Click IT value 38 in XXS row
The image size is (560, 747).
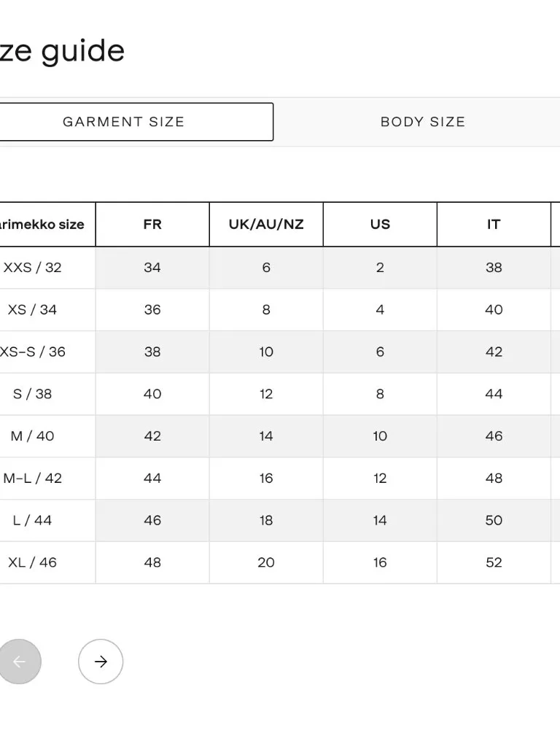tap(494, 268)
